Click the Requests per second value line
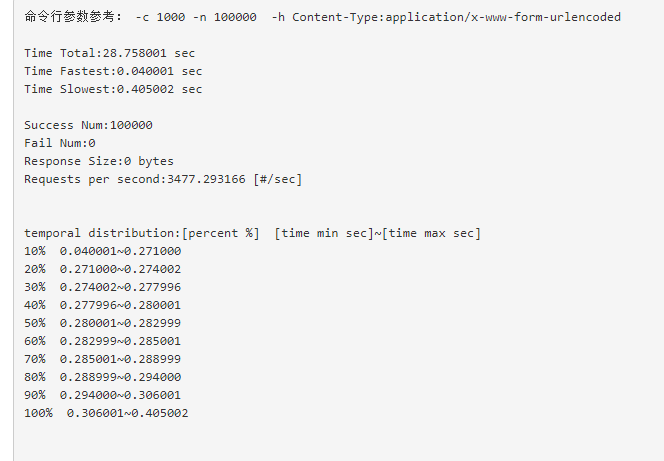This screenshot has width=664, height=461. pos(163,179)
